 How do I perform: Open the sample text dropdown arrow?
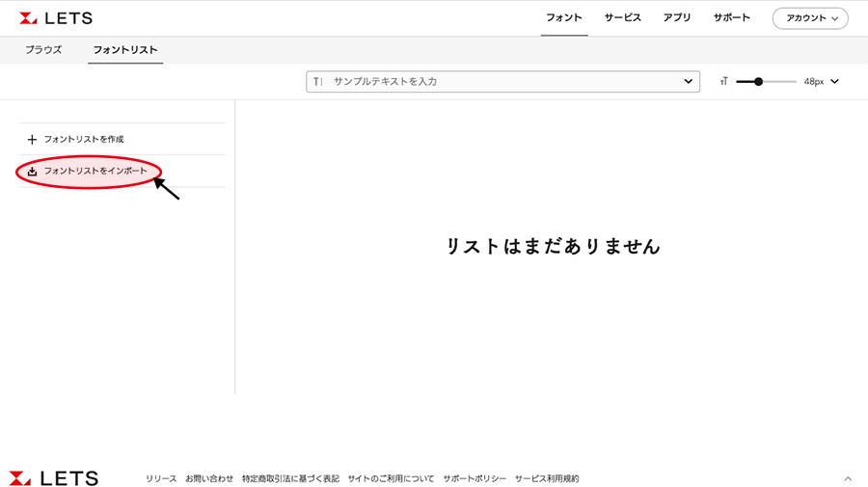click(688, 81)
